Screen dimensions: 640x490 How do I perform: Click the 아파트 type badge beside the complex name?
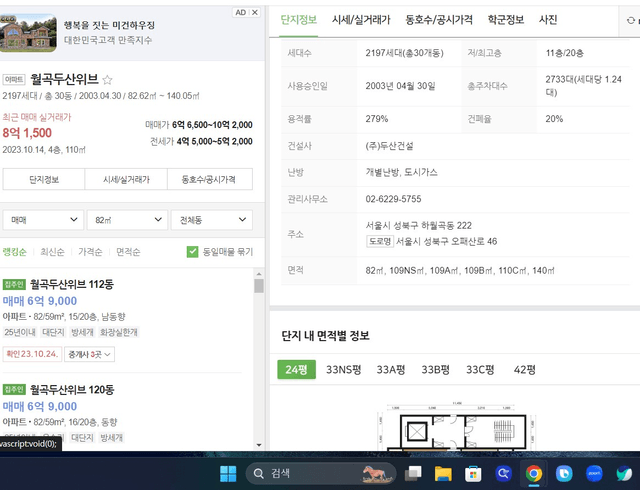[x=14, y=80]
